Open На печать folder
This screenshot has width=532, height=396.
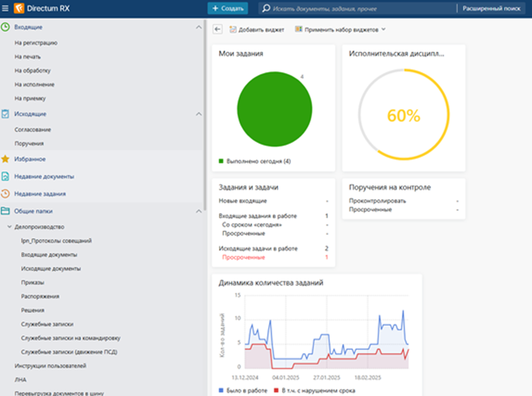point(27,56)
